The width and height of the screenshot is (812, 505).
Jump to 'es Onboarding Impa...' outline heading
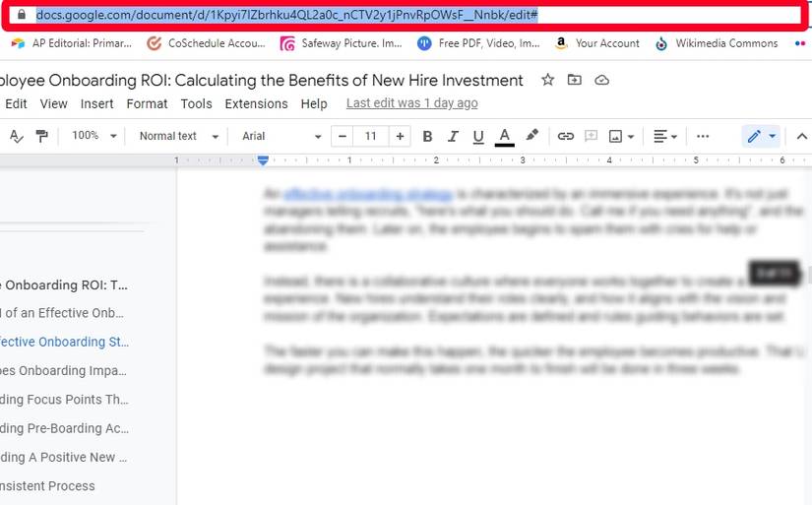click(63, 371)
